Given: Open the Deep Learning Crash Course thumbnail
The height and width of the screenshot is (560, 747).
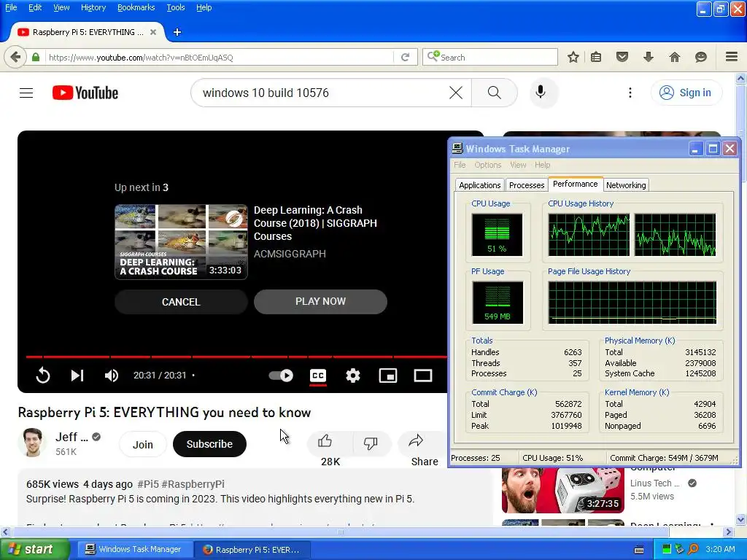Looking at the screenshot, I should click(x=181, y=242).
